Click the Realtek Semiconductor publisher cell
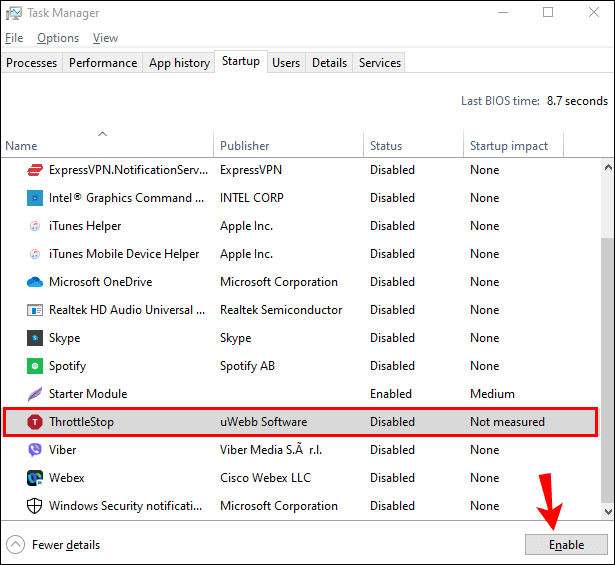The height and width of the screenshot is (565, 615). (281, 310)
